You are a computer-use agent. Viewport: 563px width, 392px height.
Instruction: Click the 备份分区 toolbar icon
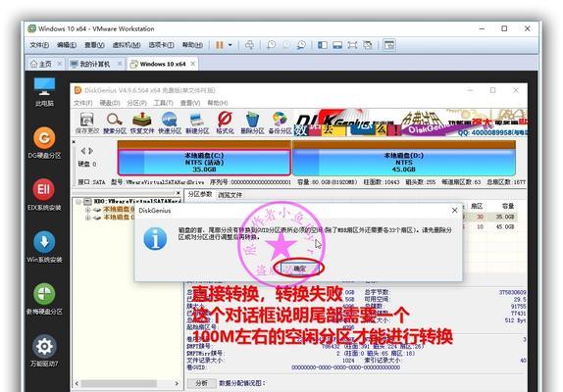(281, 122)
